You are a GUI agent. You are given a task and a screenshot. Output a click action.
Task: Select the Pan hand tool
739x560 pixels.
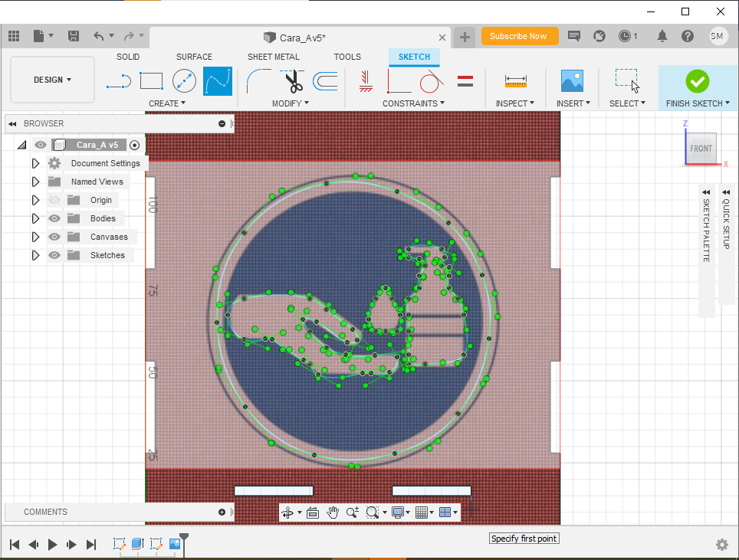point(333,513)
